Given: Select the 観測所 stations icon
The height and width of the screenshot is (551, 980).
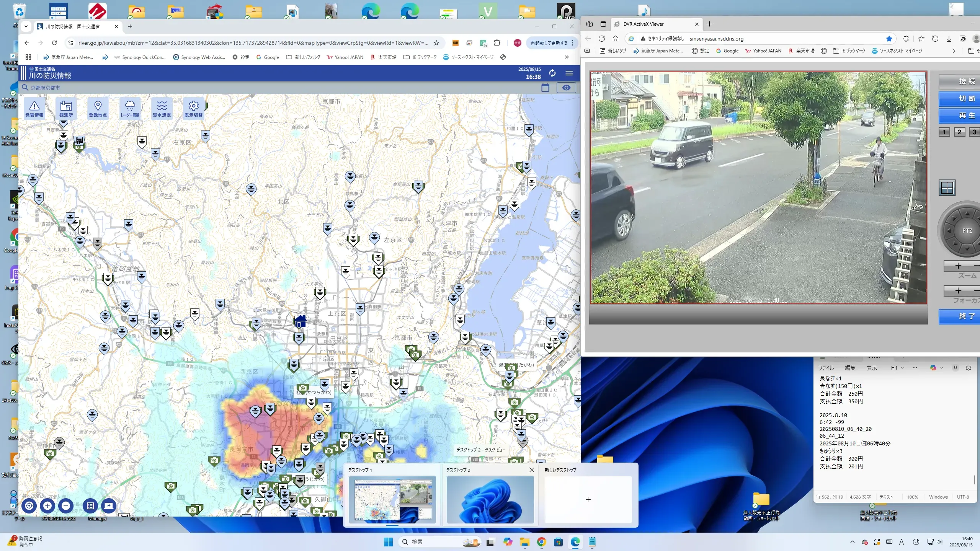Looking at the screenshot, I should tap(66, 108).
